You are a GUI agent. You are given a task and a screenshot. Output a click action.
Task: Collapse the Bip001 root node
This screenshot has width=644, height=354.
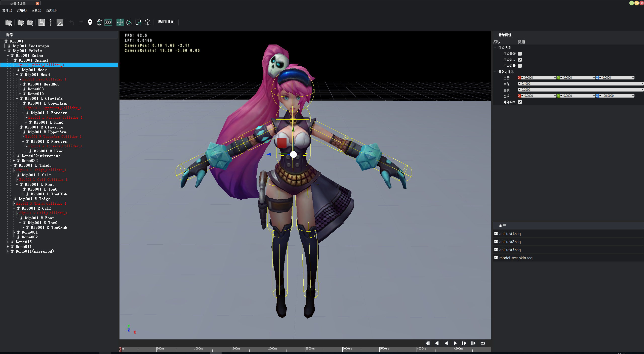pyautogui.click(x=2, y=41)
